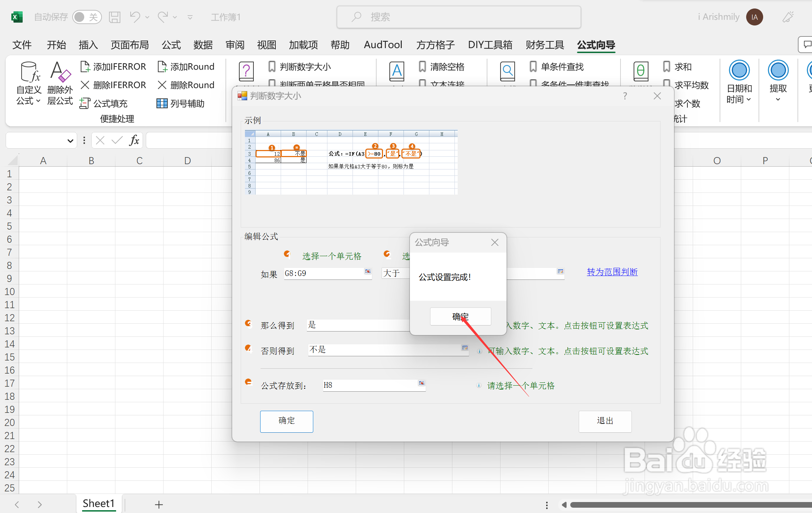Click 添加Round command
This screenshot has height=513, width=812.
click(186, 67)
